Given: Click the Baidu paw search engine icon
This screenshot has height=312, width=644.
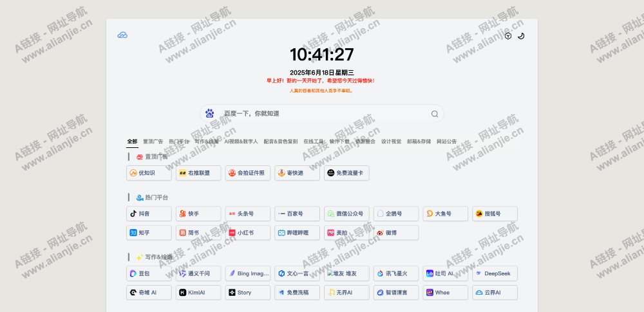Looking at the screenshot, I should coord(210,114).
